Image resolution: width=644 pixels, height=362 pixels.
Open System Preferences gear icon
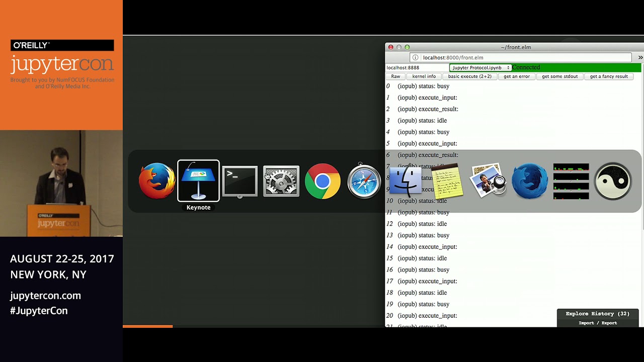click(x=281, y=181)
